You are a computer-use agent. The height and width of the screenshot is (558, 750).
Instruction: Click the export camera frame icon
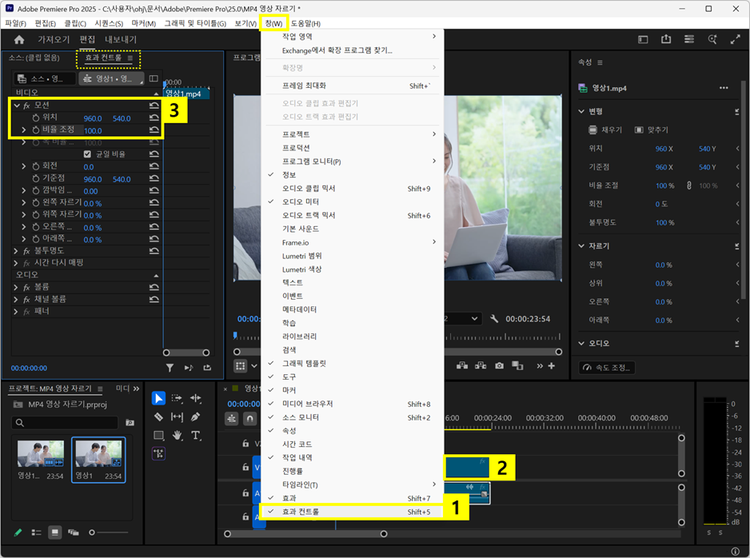(x=499, y=366)
